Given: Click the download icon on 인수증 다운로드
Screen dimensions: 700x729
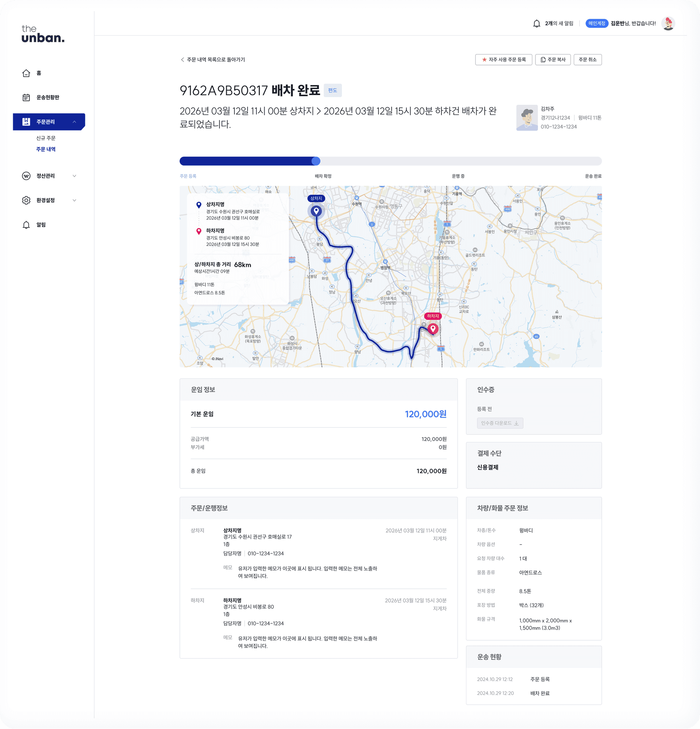Looking at the screenshot, I should [517, 423].
